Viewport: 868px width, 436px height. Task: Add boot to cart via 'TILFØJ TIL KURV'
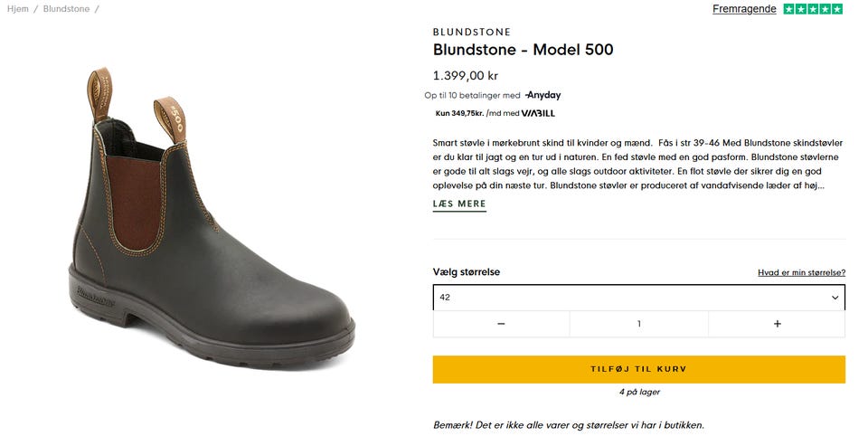click(638, 369)
